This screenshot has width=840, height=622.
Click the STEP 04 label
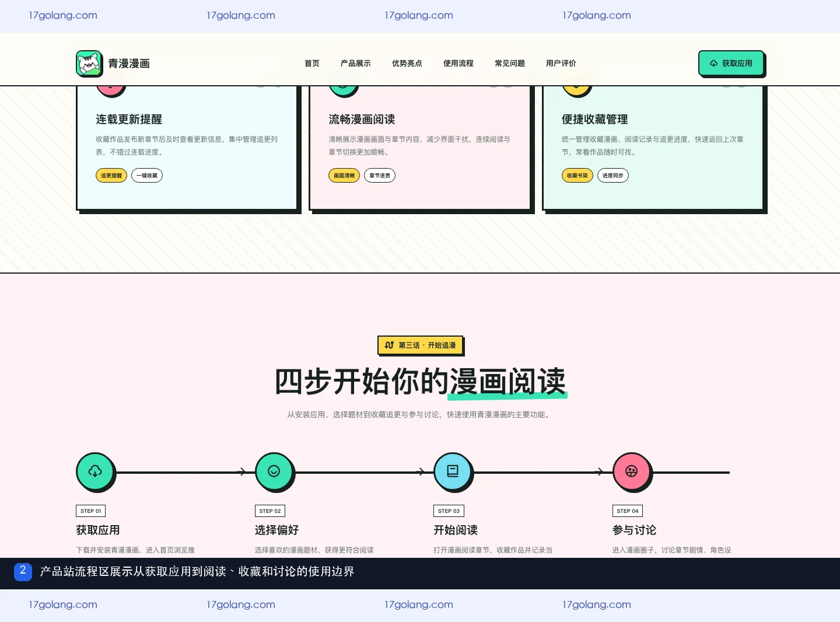[x=628, y=511]
